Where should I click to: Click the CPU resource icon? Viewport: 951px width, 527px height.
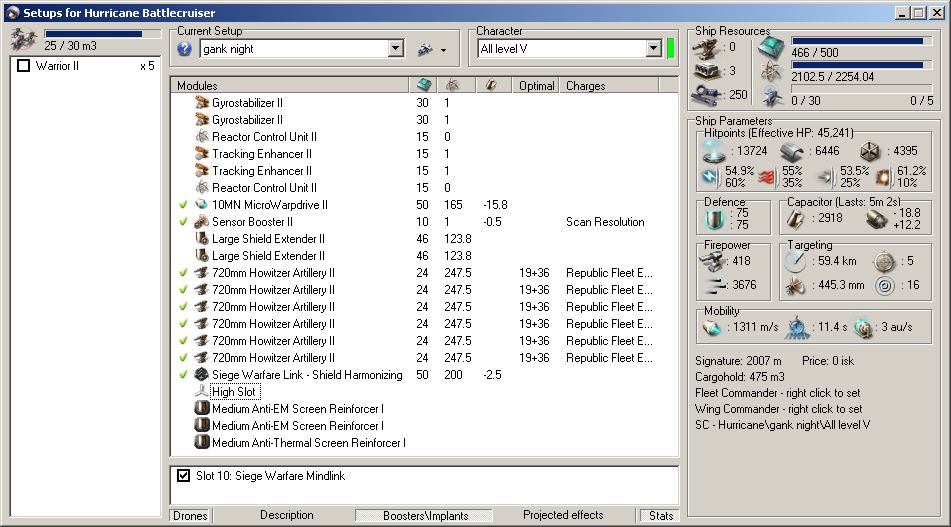(x=771, y=47)
